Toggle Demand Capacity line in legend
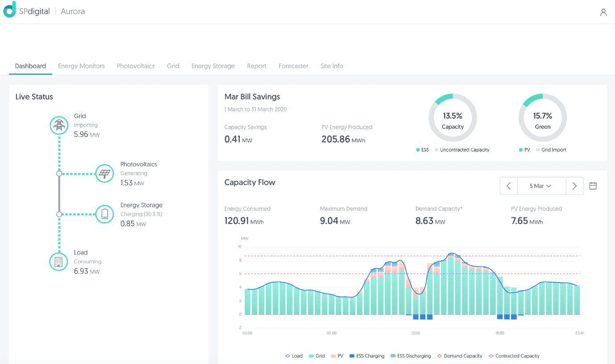Viewport: 615px width, 364px height. click(x=459, y=356)
